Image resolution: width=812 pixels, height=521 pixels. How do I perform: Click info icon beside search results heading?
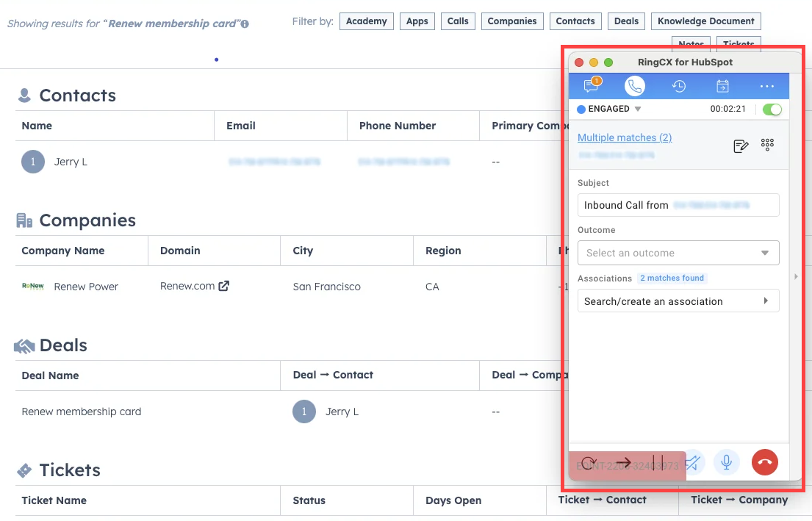[x=245, y=24]
